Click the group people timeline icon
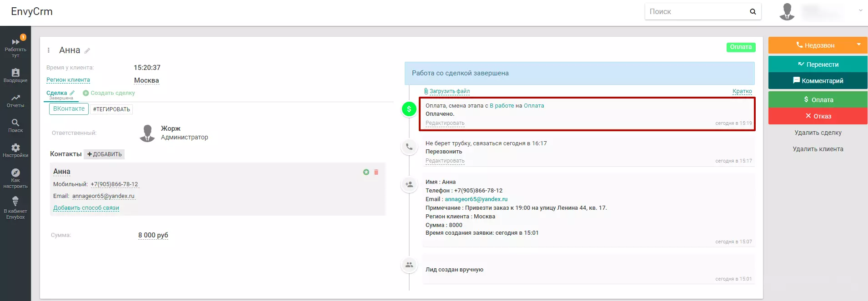The height and width of the screenshot is (301, 868). pyautogui.click(x=409, y=265)
